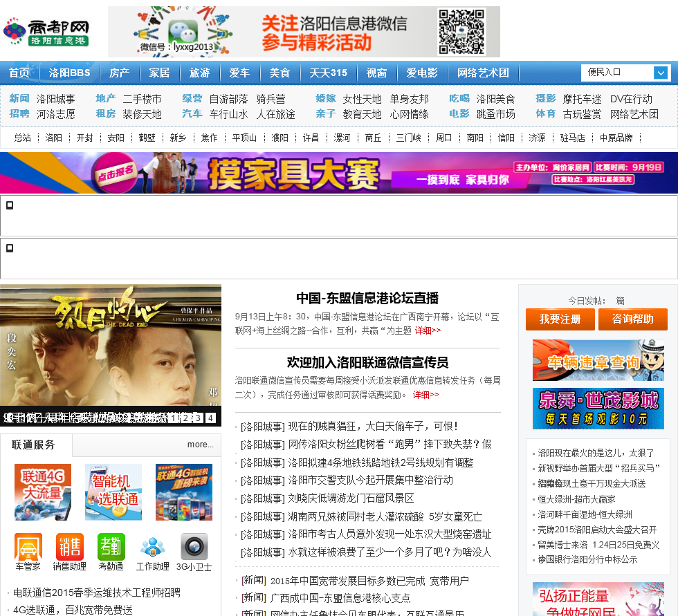
Task: Open sidebar link 恒大绿洲-超市大赢家
Action: pos(576,499)
